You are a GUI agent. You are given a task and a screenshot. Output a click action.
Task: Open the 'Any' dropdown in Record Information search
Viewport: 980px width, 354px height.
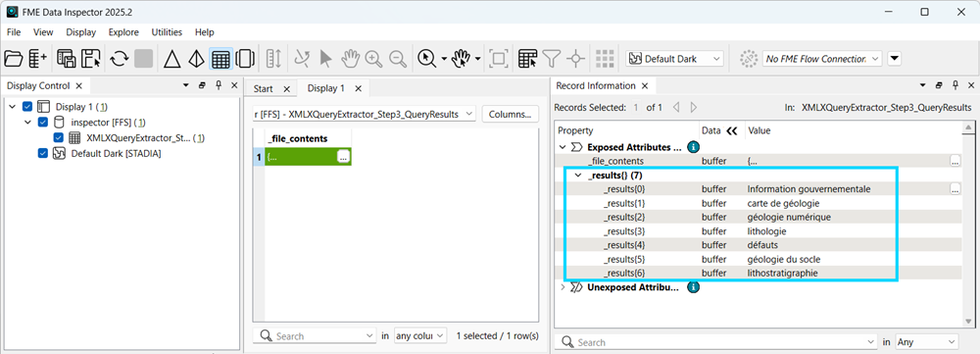point(926,342)
